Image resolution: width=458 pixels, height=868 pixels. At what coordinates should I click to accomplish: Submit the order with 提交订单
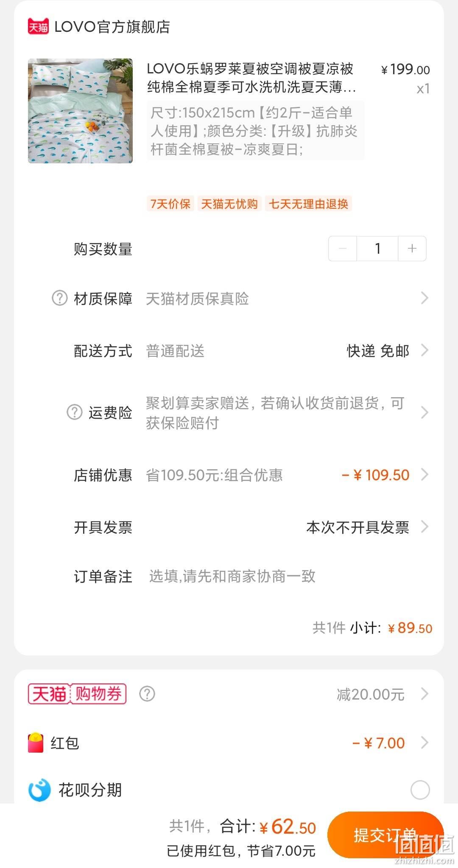click(385, 835)
